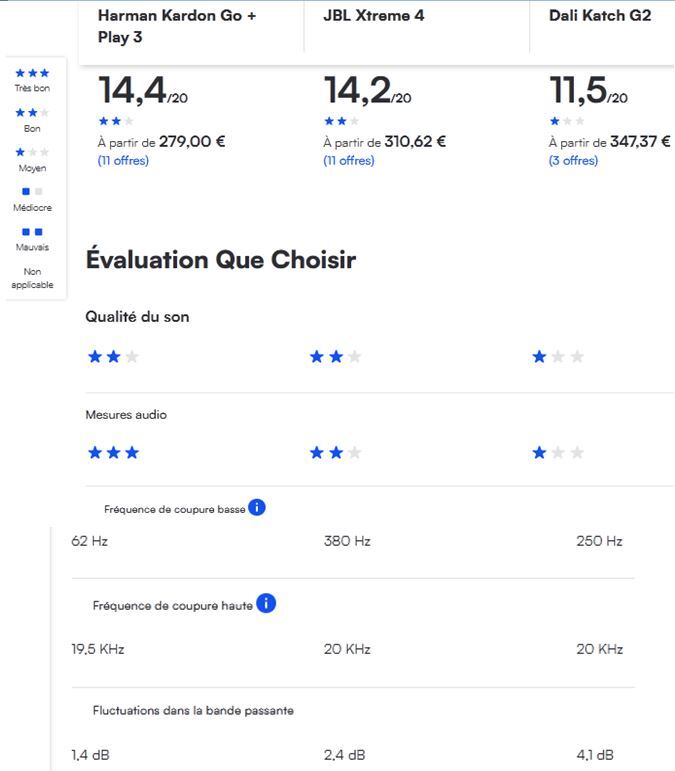Viewport: 675px width, 771px height.
Task: Click the three-star Très bon legend icon
Action: pos(32,74)
